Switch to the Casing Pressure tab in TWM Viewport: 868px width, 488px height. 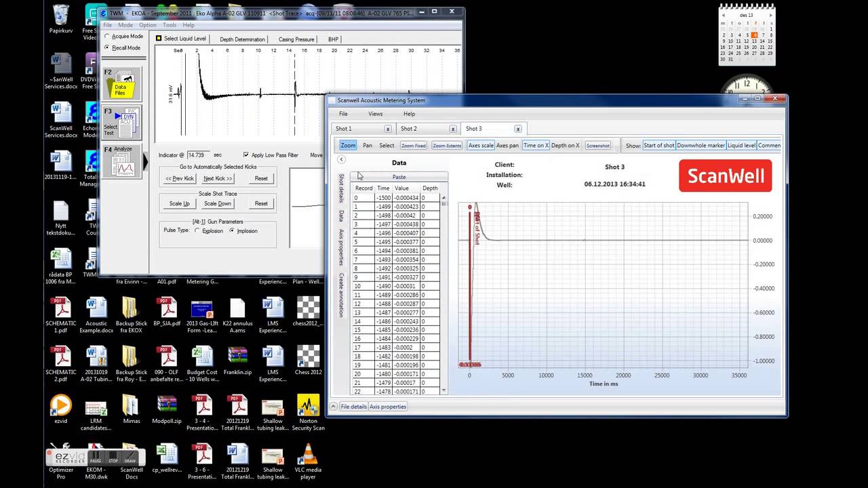[296, 39]
